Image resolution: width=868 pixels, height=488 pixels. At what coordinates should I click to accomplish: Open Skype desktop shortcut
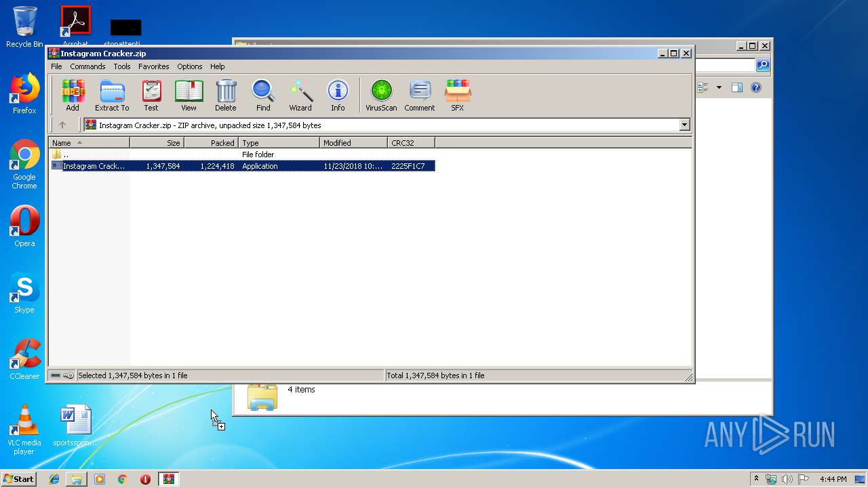coord(24,293)
